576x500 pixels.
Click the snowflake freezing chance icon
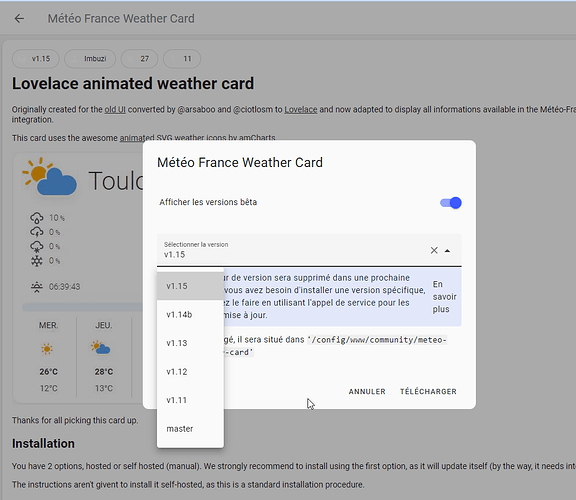pyautogui.click(x=36, y=261)
